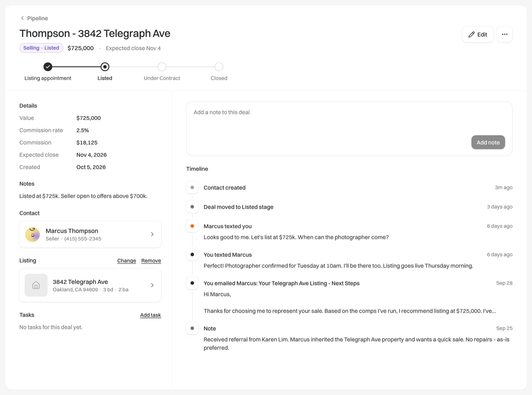Move deal to Closed stage
The image size is (532, 395).
(x=219, y=67)
